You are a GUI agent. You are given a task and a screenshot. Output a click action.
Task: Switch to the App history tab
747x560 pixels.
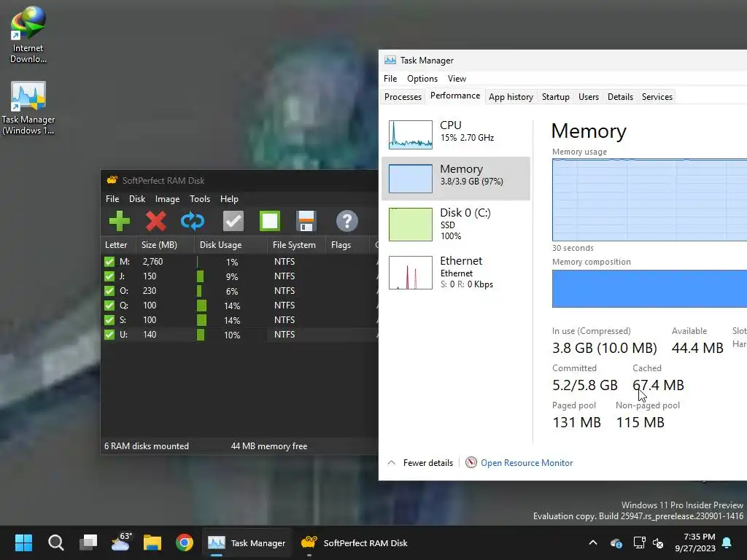tap(511, 97)
